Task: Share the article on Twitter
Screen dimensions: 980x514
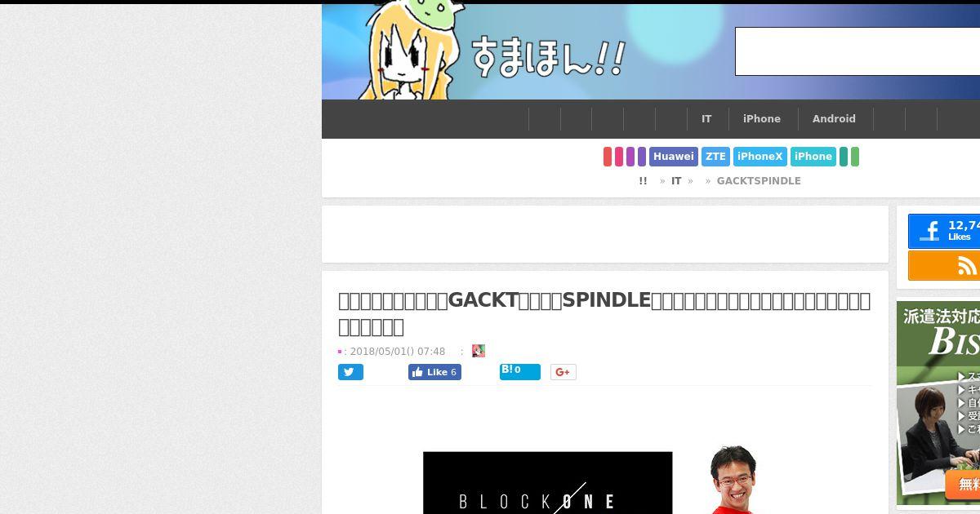Action: [x=350, y=372]
